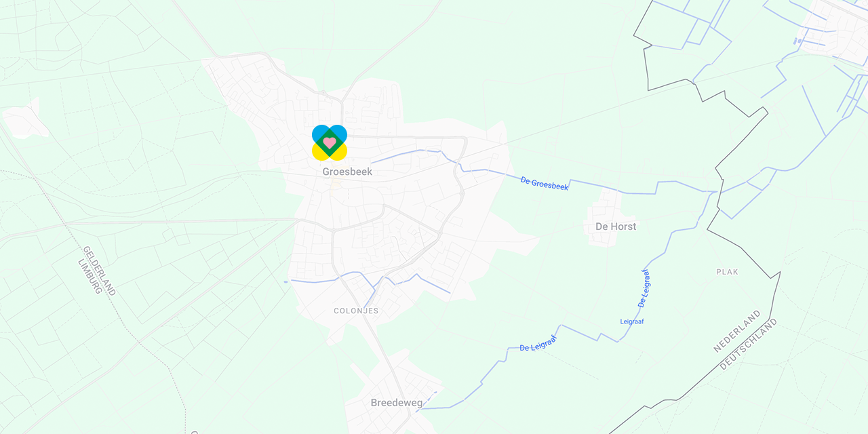Image resolution: width=868 pixels, height=434 pixels.
Task: Click the De Groesbeek stream label
Action: (545, 184)
